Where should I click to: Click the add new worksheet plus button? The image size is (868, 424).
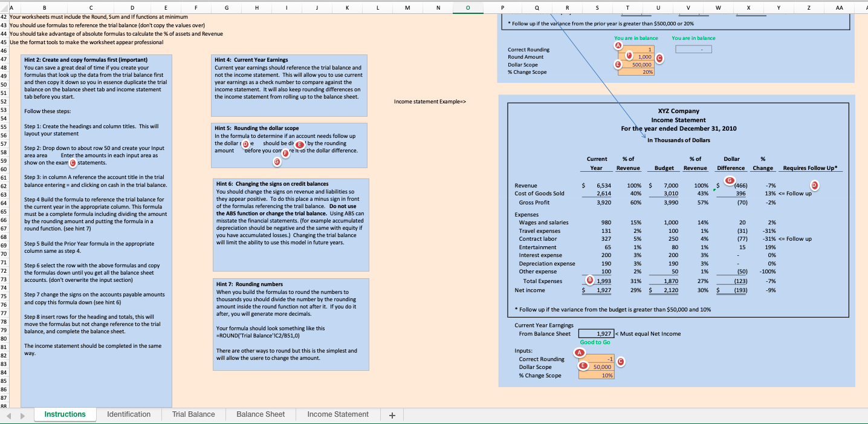(x=392, y=415)
